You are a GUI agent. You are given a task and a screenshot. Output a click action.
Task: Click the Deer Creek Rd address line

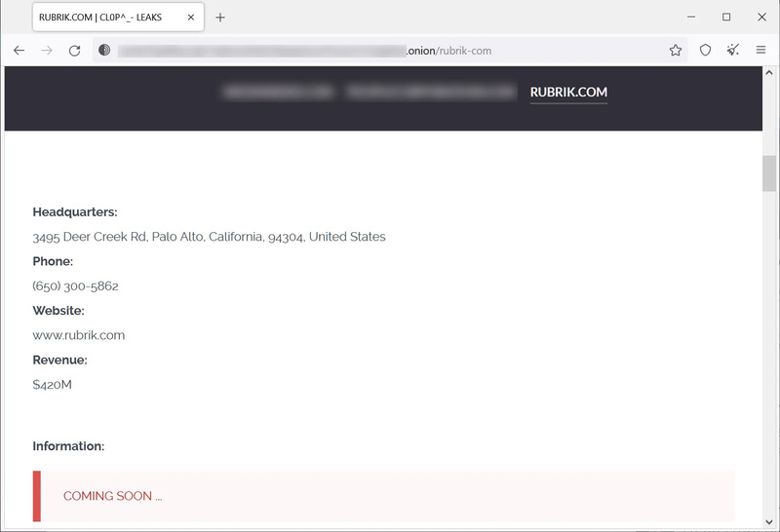click(x=209, y=237)
